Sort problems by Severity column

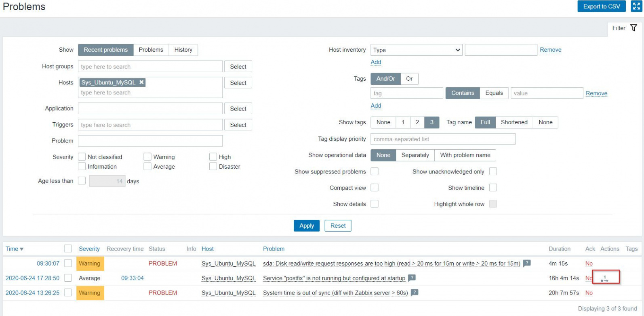tap(89, 249)
